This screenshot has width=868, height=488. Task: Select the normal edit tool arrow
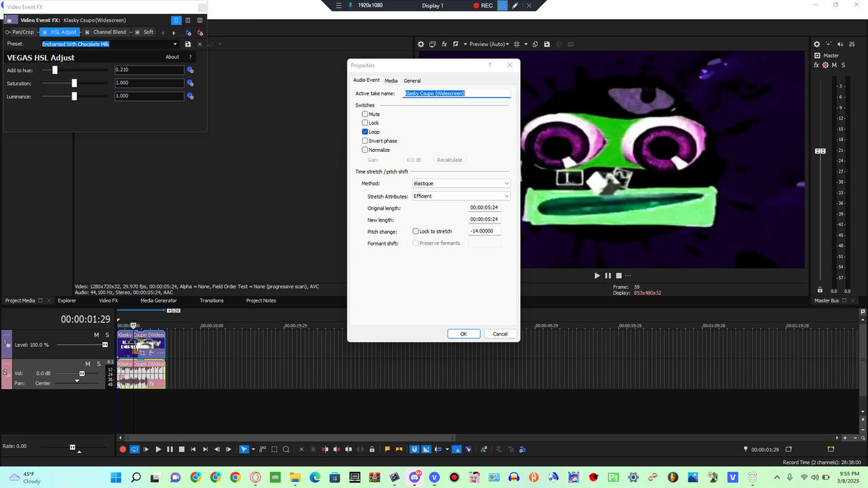click(x=244, y=449)
